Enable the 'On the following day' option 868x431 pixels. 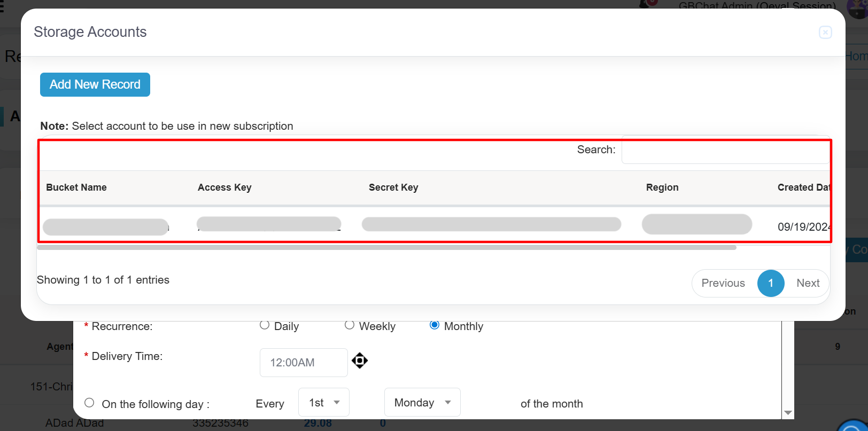coord(89,403)
